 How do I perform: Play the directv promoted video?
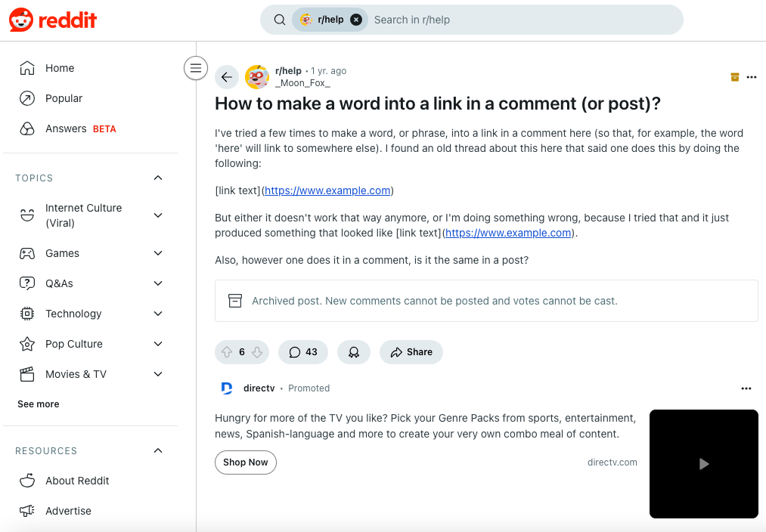tap(703, 464)
